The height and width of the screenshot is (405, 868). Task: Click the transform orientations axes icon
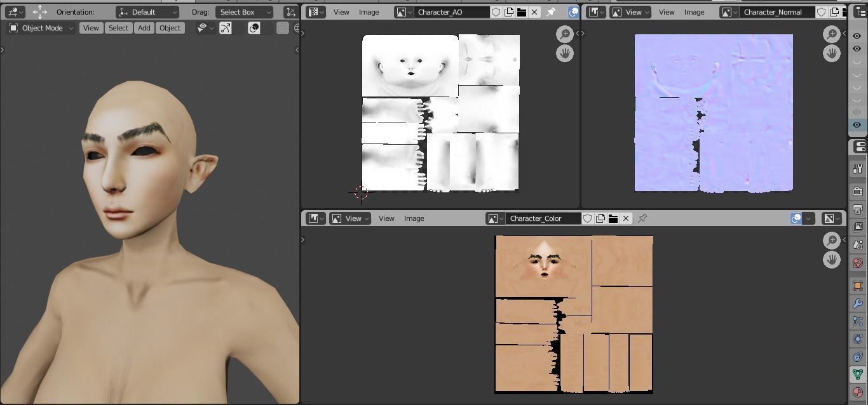click(x=290, y=12)
